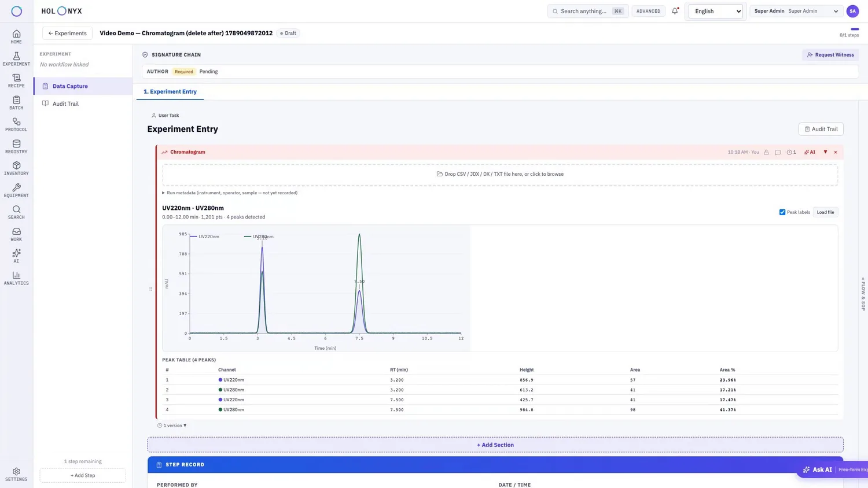Viewport: 868px width, 488px height.
Task: Open the Protocol section in sidebar
Action: point(16,125)
